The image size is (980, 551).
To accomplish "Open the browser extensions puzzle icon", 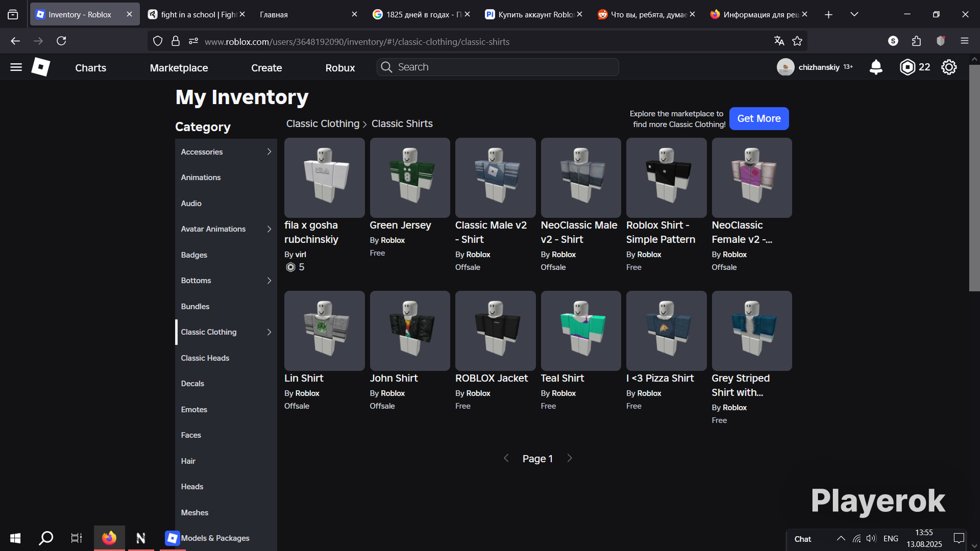I will tap(917, 41).
